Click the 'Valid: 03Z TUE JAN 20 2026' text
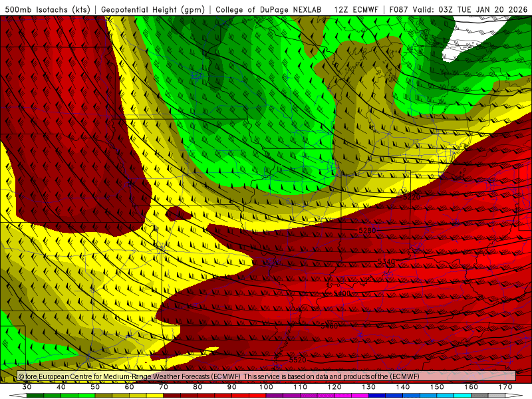This screenshot has width=532, height=399. 470,9
